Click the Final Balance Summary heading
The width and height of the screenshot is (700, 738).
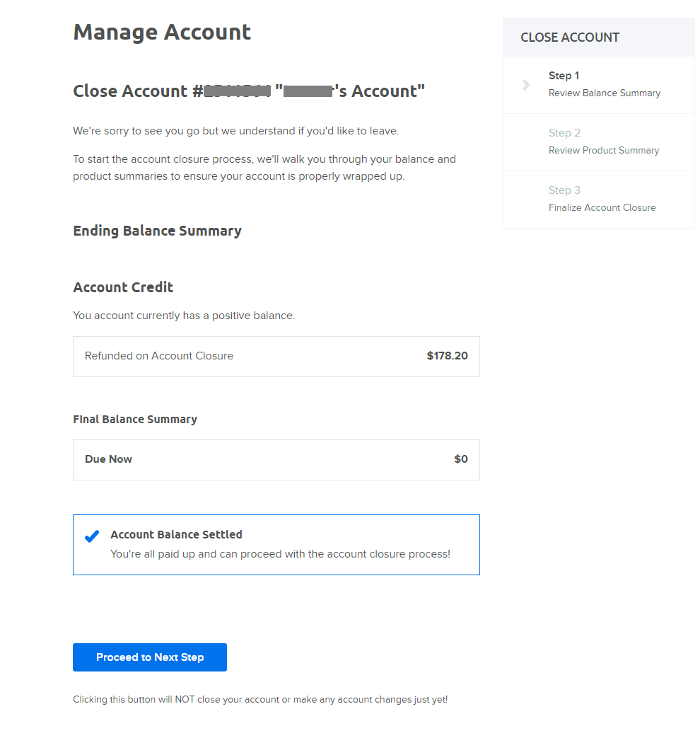click(x=135, y=419)
